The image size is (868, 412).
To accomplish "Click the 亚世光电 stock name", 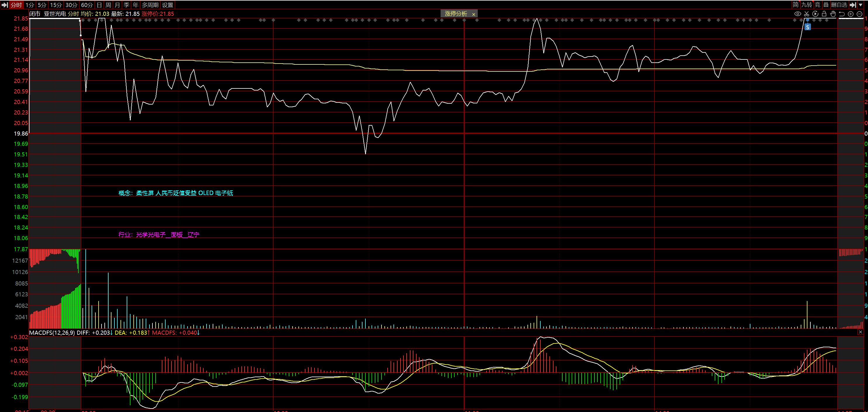I will tap(55, 14).
